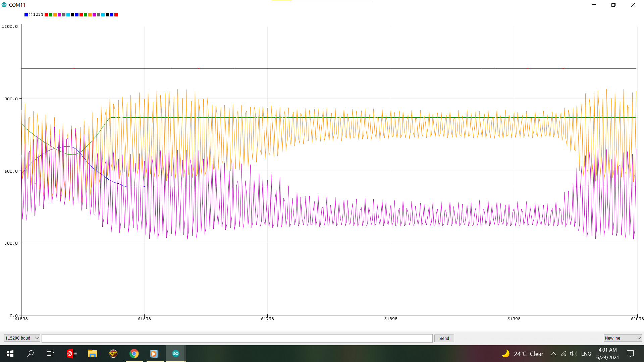Click the serial message input field
Image resolution: width=644 pixels, height=362 pixels.
click(x=237, y=338)
